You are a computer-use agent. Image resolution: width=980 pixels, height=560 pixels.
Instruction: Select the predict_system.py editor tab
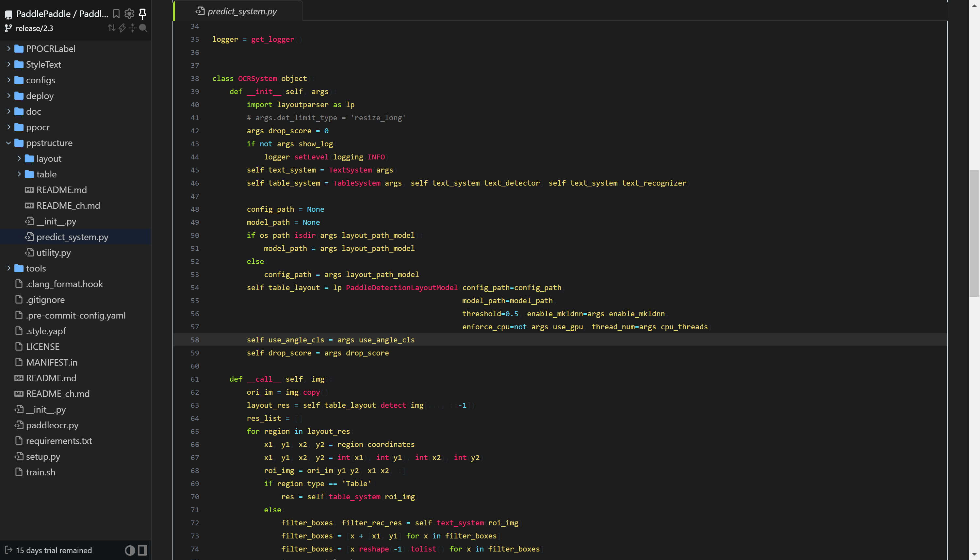241,11
